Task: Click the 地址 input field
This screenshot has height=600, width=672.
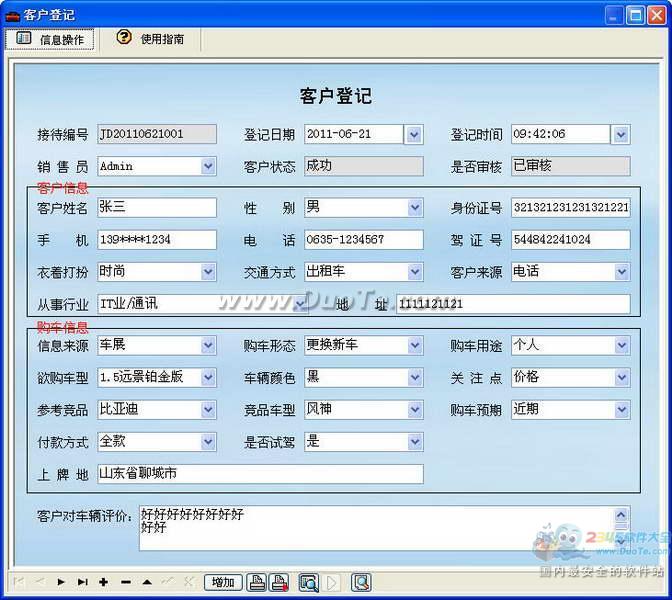Action: [513, 304]
